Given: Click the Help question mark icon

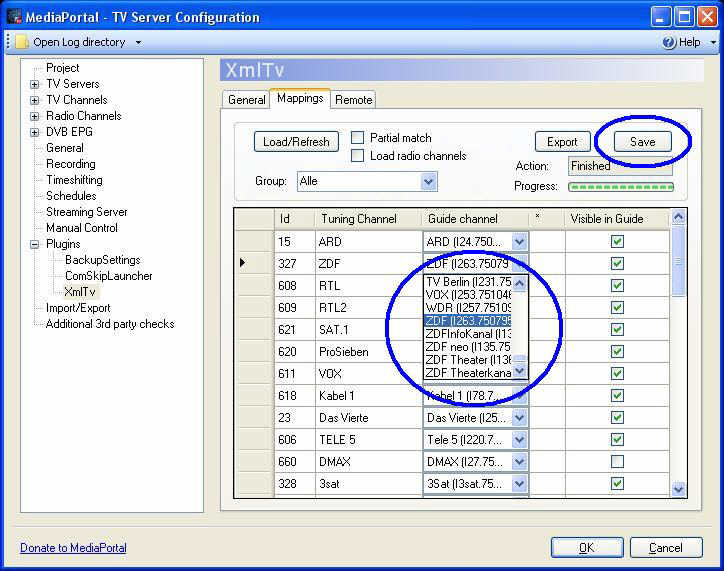Looking at the screenshot, I should (x=670, y=42).
